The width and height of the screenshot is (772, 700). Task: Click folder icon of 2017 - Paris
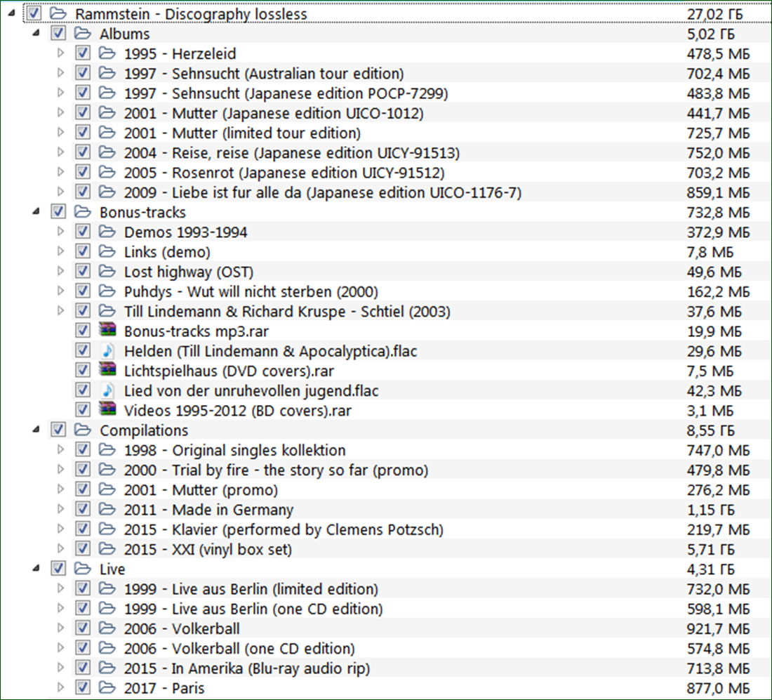click(x=107, y=687)
